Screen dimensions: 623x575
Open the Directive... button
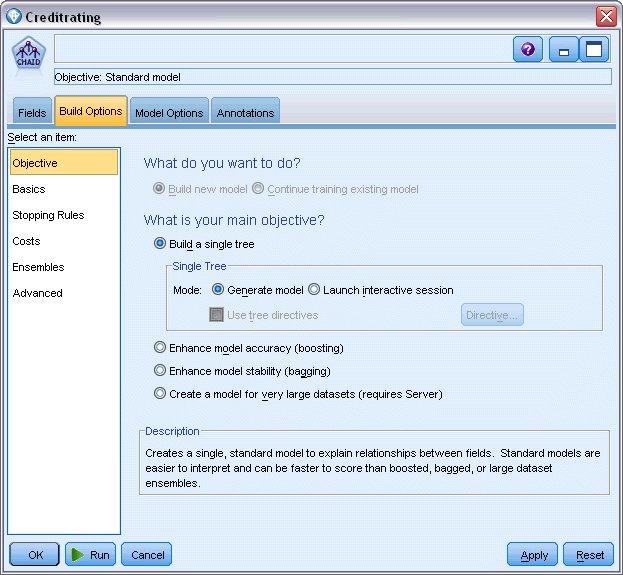click(x=492, y=315)
